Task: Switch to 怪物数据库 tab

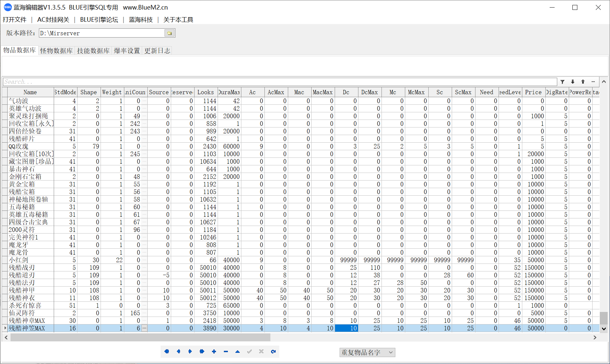Action: coord(56,51)
